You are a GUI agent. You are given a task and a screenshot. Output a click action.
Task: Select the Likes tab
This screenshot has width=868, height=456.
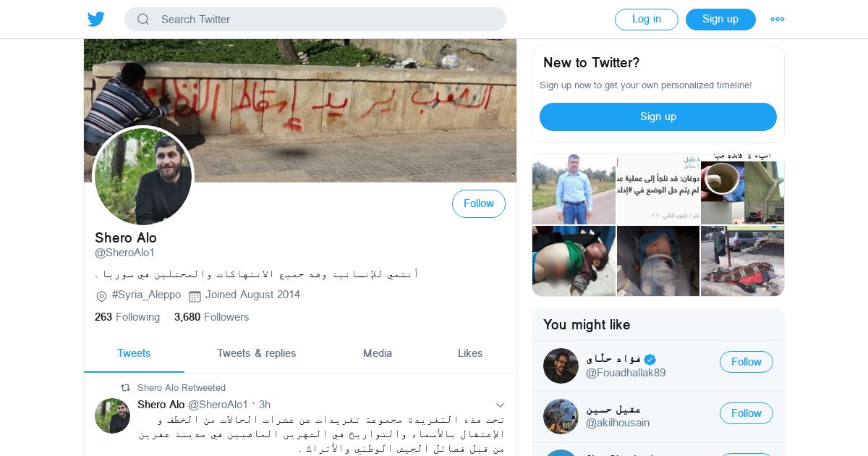tap(470, 353)
